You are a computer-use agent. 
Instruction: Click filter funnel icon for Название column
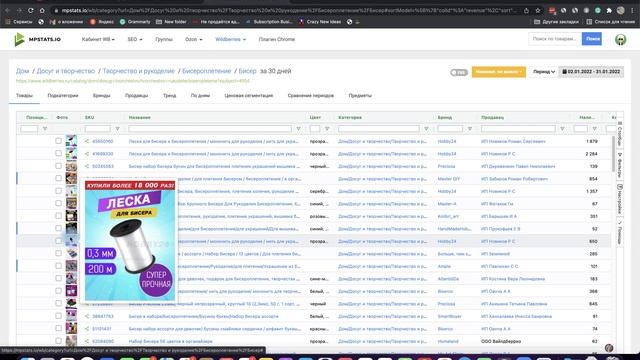(298, 129)
